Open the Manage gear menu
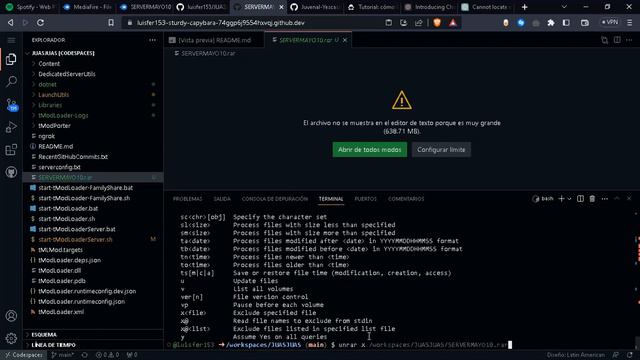The height and width of the screenshot is (360, 640). 11,338
